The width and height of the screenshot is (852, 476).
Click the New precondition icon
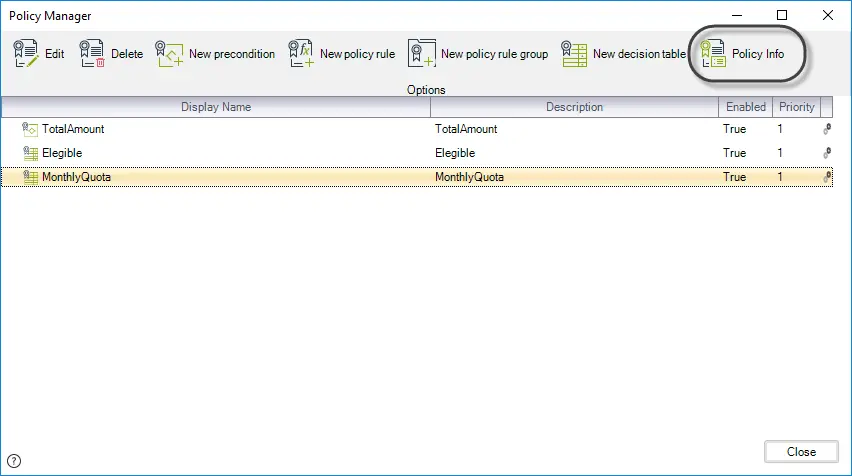[169, 54]
